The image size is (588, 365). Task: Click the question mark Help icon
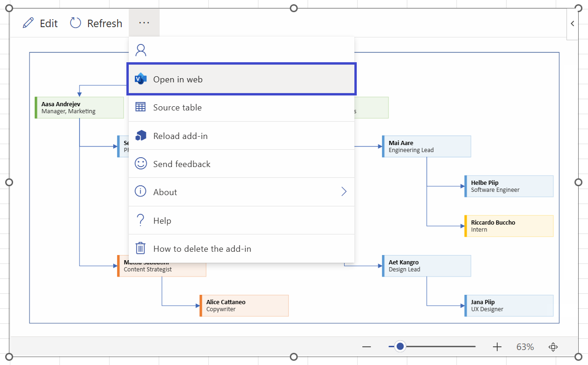point(140,220)
